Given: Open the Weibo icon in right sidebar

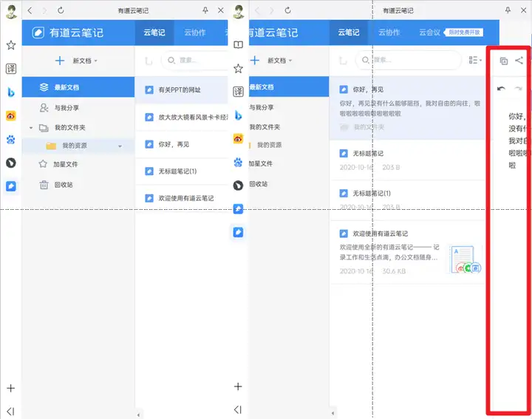Looking at the screenshot, I should point(238,138).
